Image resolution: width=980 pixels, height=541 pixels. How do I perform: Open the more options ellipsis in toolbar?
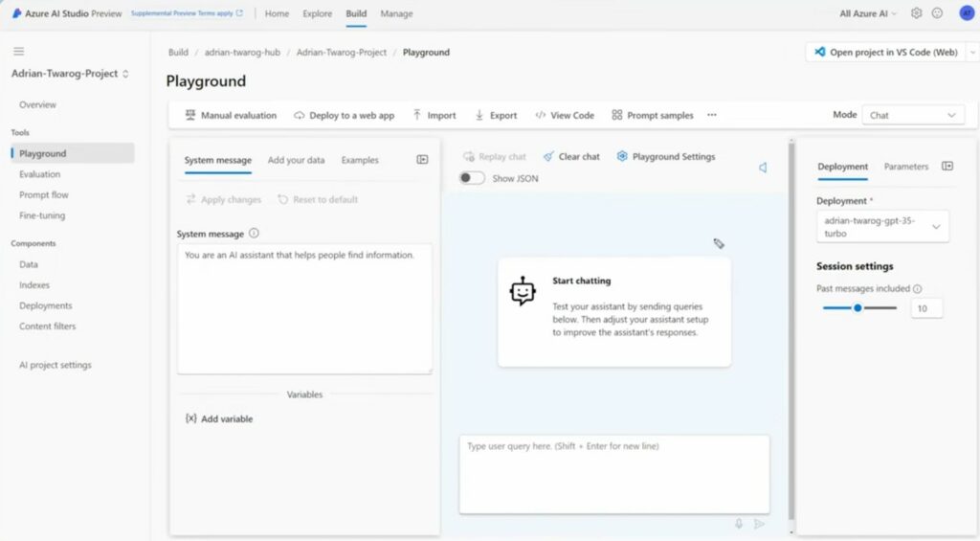[x=712, y=115]
